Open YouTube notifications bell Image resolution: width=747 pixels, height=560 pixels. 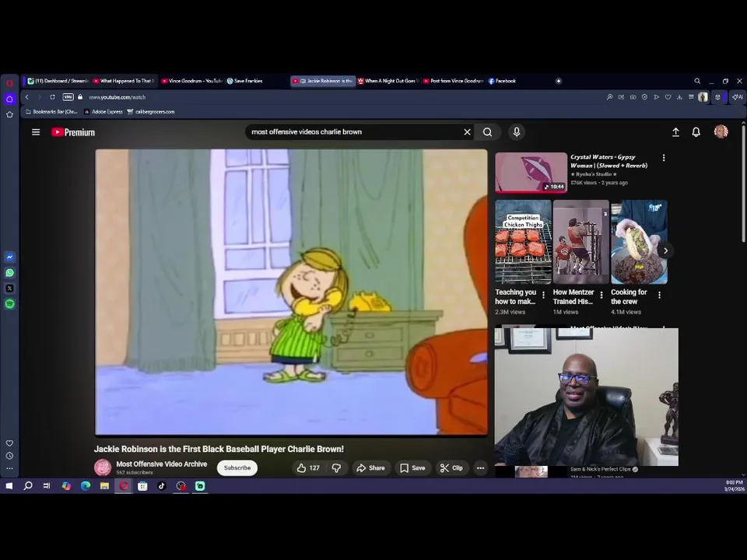(x=696, y=132)
